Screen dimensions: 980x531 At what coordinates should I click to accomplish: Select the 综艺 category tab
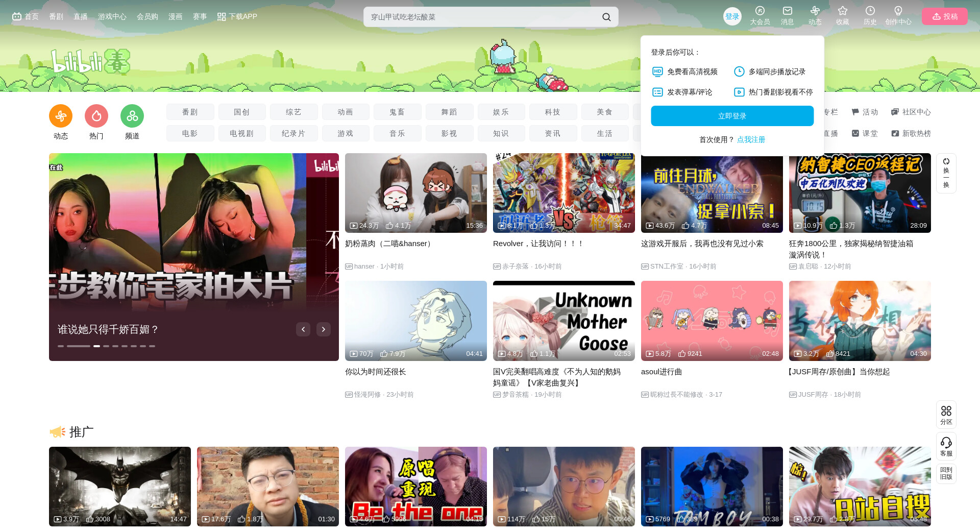pos(293,112)
